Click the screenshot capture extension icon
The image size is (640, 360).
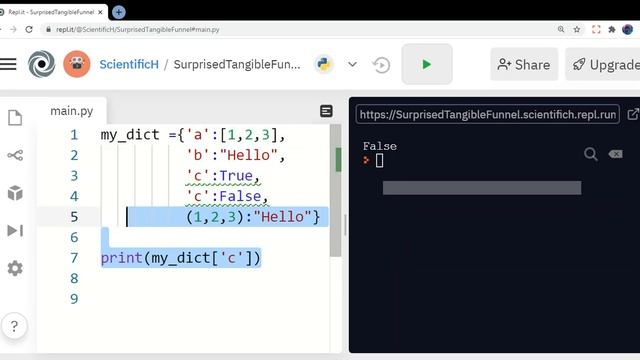point(596,29)
